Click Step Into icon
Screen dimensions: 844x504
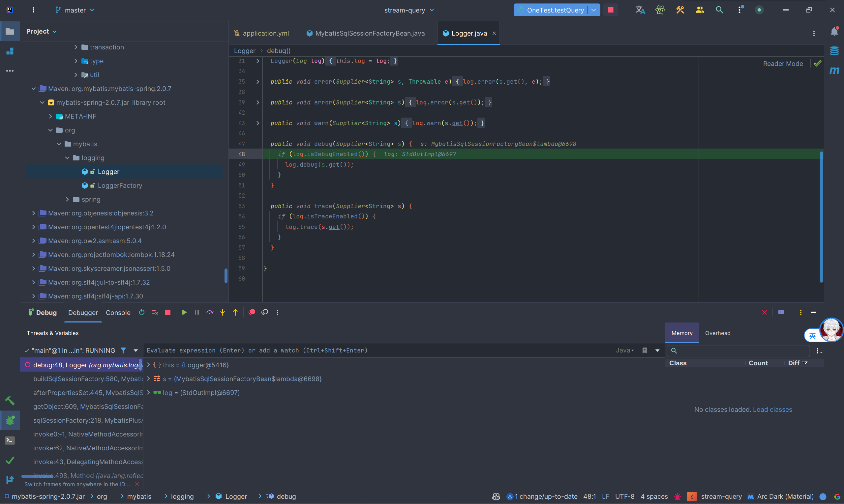click(222, 312)
